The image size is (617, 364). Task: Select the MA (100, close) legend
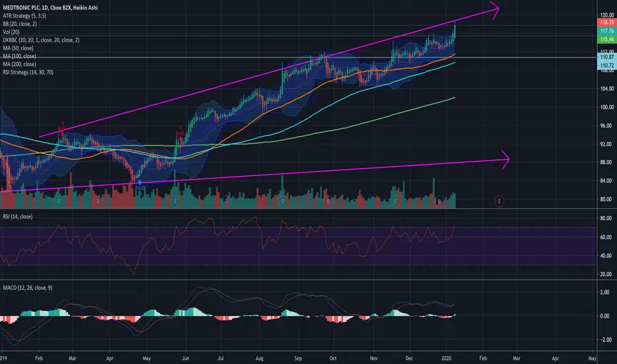19,56
